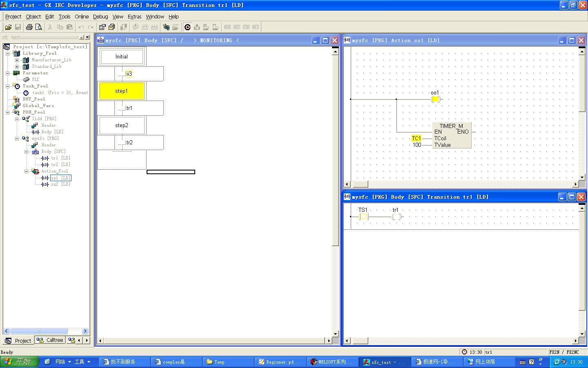Click the Windows Start button

click(x=19, y=362)
